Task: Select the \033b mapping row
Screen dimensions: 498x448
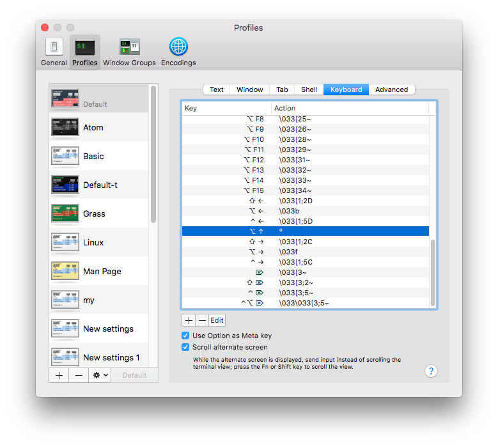Action: tap(305, 211)
